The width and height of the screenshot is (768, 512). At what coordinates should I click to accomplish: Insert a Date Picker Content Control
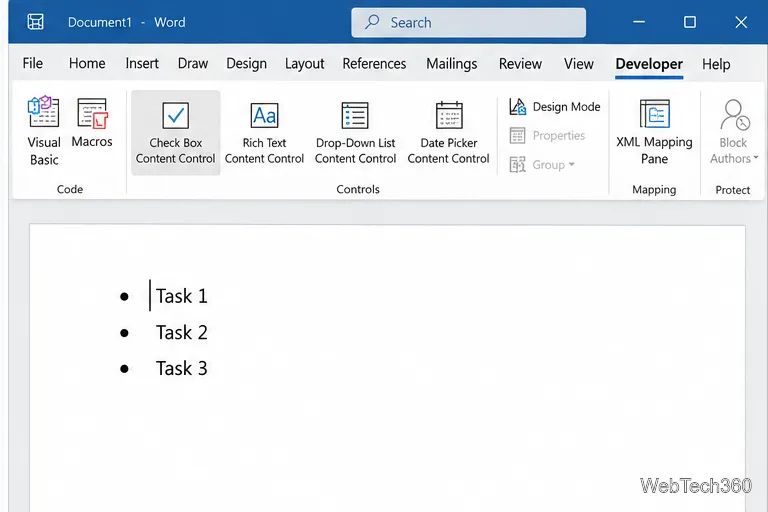point(448,132)
